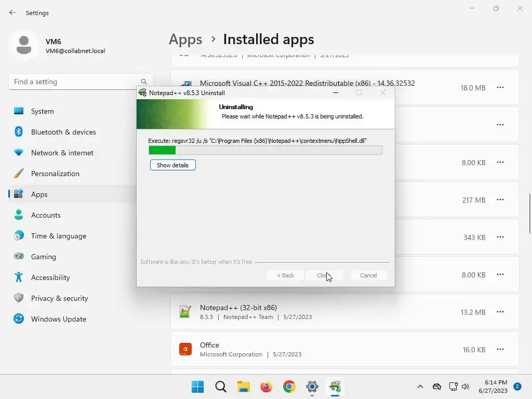Open the notification count badge
Viewport: 532px width, 399px height.
click(517, 387)
